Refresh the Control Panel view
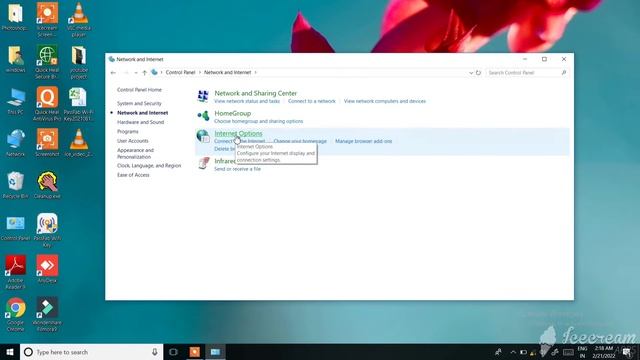The height and width of the screenshot is (360, 640). tap(478, 73)
